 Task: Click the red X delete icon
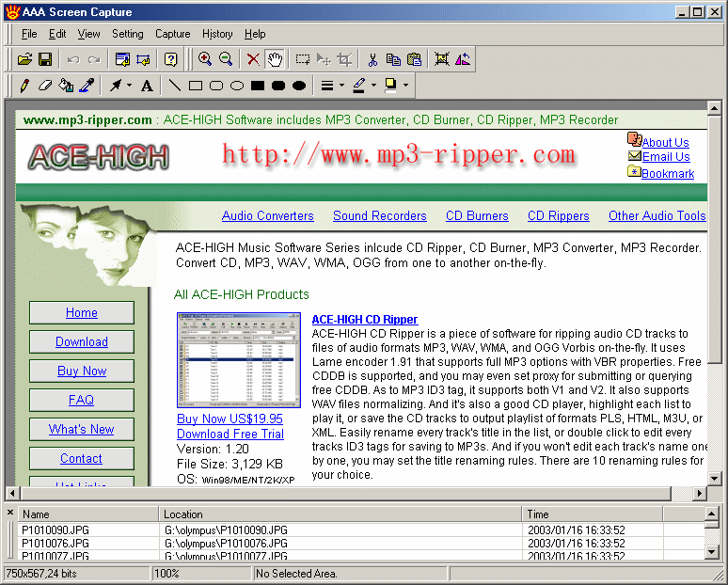[x=253, y=59]
